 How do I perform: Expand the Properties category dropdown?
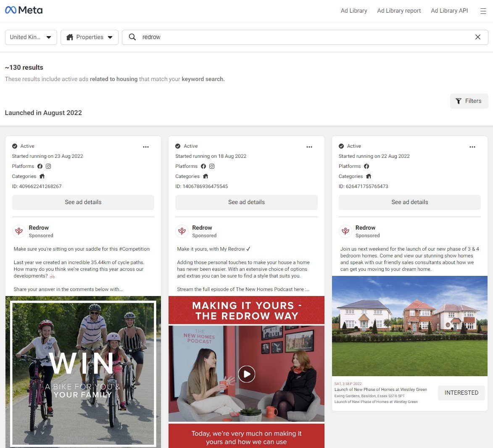point(89,37)
